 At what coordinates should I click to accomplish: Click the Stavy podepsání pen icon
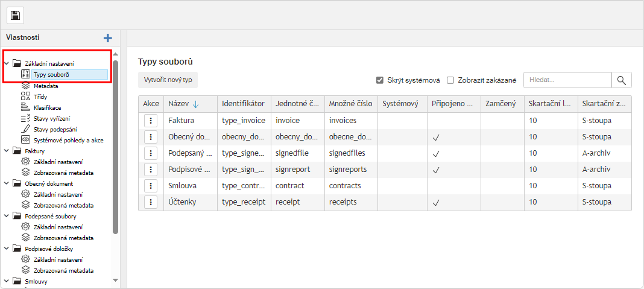[25, 129]
